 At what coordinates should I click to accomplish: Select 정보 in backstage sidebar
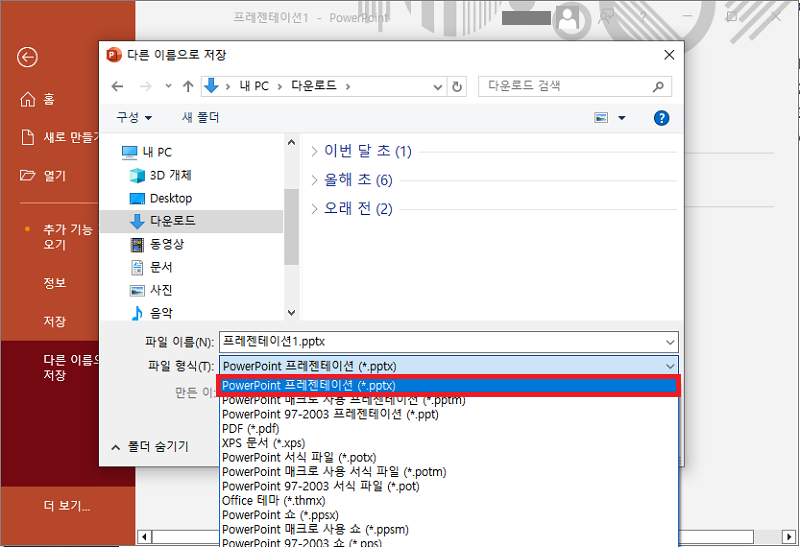pos(55,283)
